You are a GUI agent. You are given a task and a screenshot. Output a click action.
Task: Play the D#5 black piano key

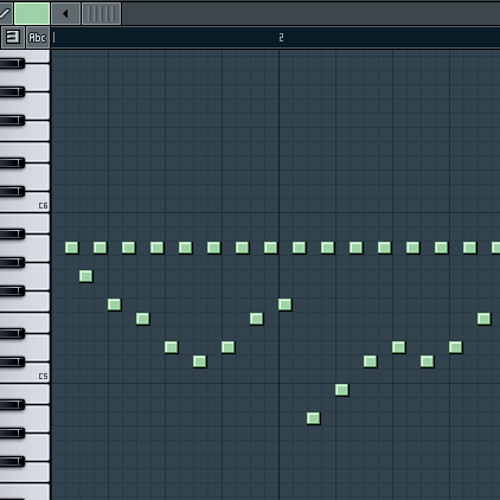pos(12,333)
